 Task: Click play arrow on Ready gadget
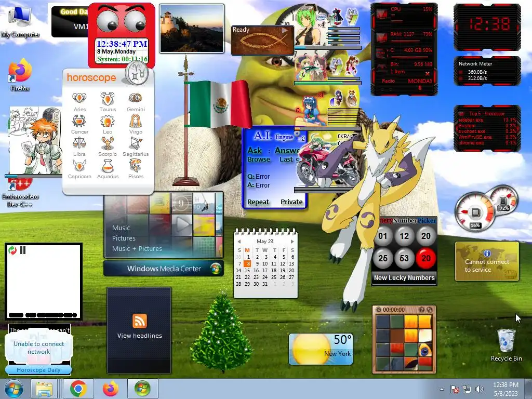(x=285, y=31)
